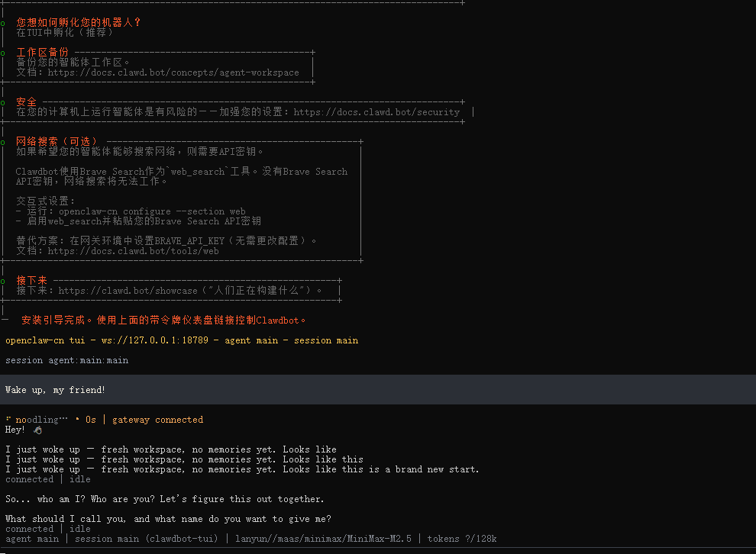Collapse the 您想如何孵化您的机器人 section

[x=79, y=22]
